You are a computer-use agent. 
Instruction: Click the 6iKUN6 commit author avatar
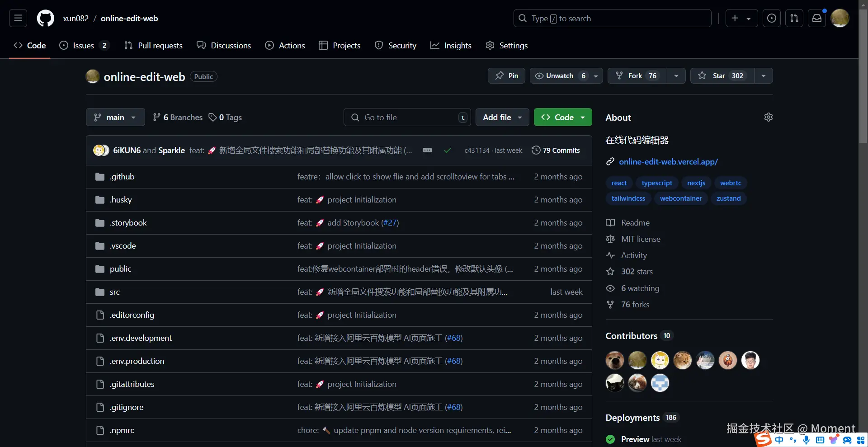99,150
